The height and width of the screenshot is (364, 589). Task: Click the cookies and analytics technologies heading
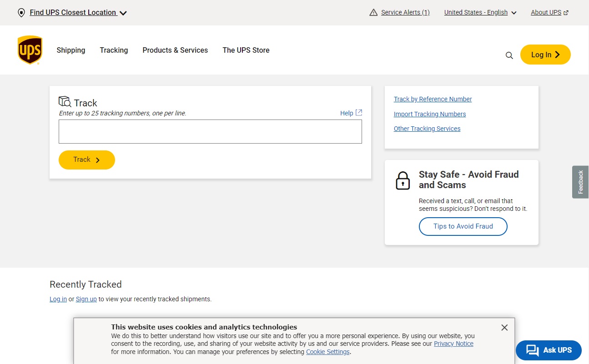204,327
